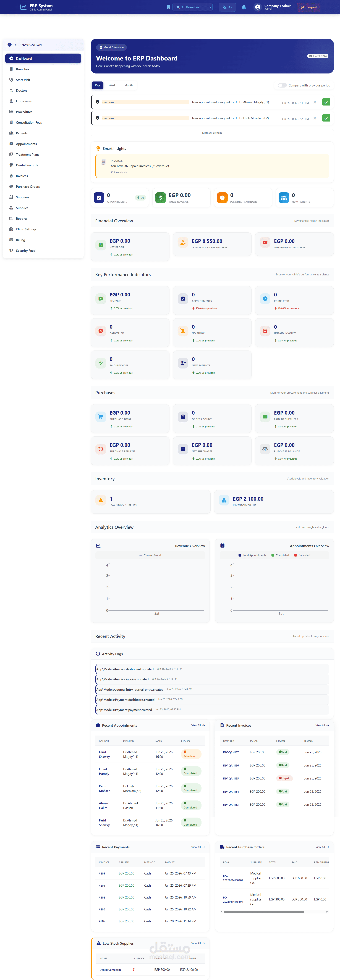Click Mark All as Read

coord(212,133)
